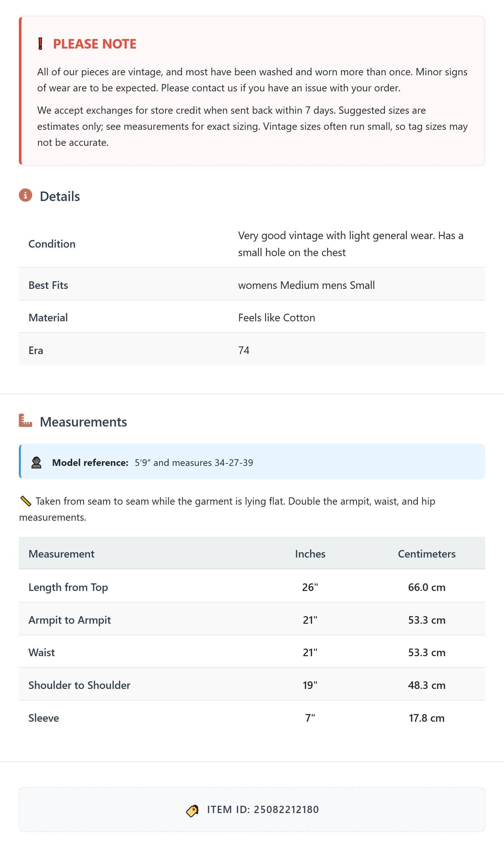Click the Details info circle icon
The height and width of the screenshot is (848, 504).
tap(25, 195)
